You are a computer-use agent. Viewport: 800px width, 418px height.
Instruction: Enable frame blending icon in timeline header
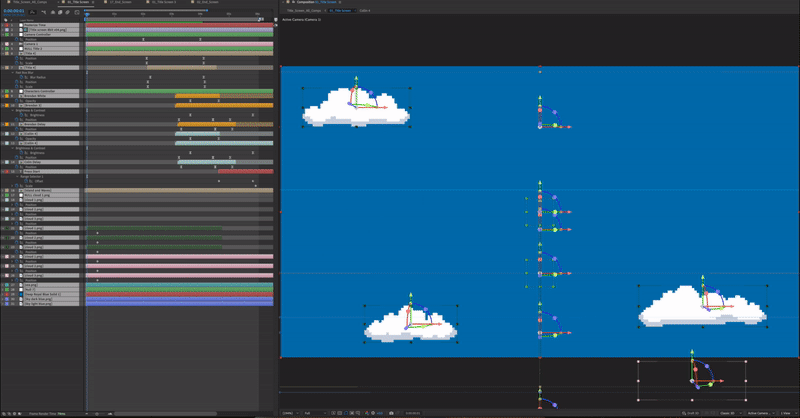[60, 12]
